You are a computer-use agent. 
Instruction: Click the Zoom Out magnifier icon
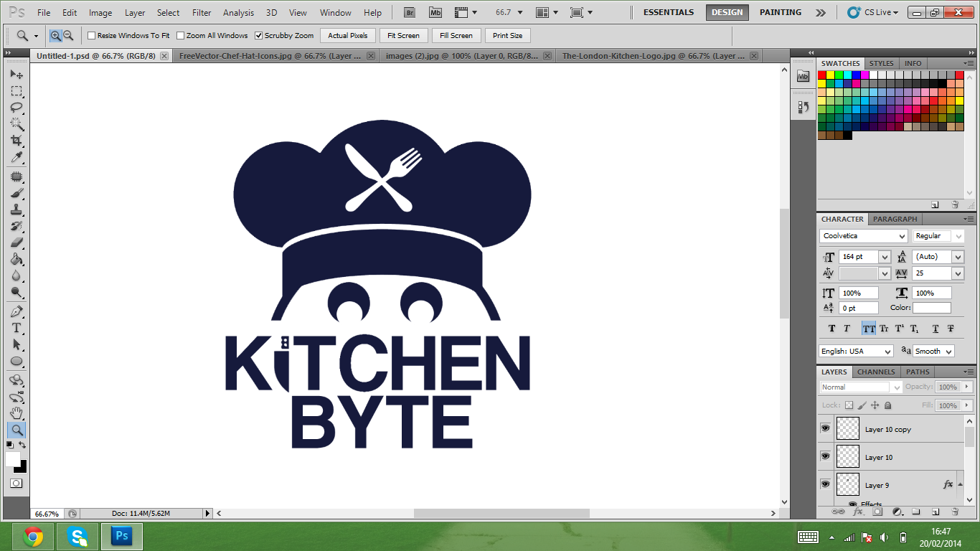pos(68,35)
